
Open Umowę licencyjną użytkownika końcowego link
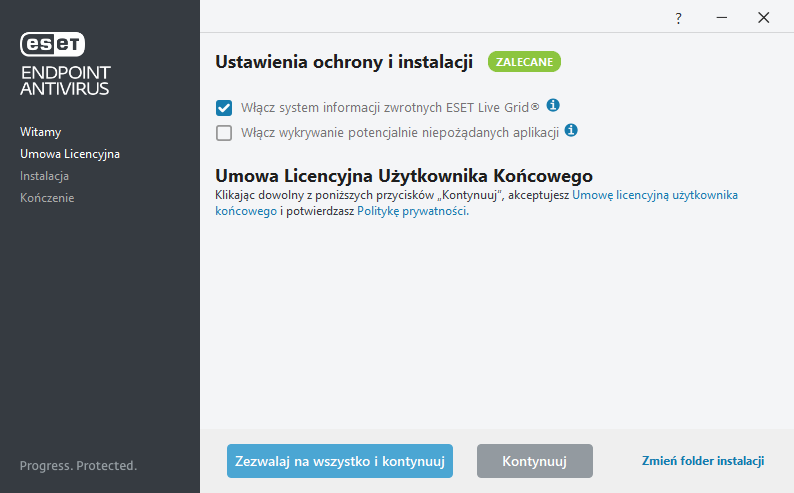pyautogui.click(x=655, y=195)
